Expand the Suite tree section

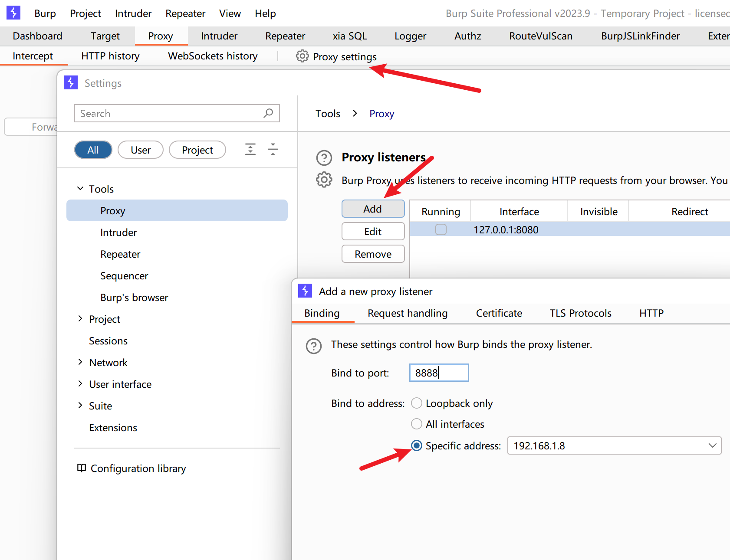[80, 405]
